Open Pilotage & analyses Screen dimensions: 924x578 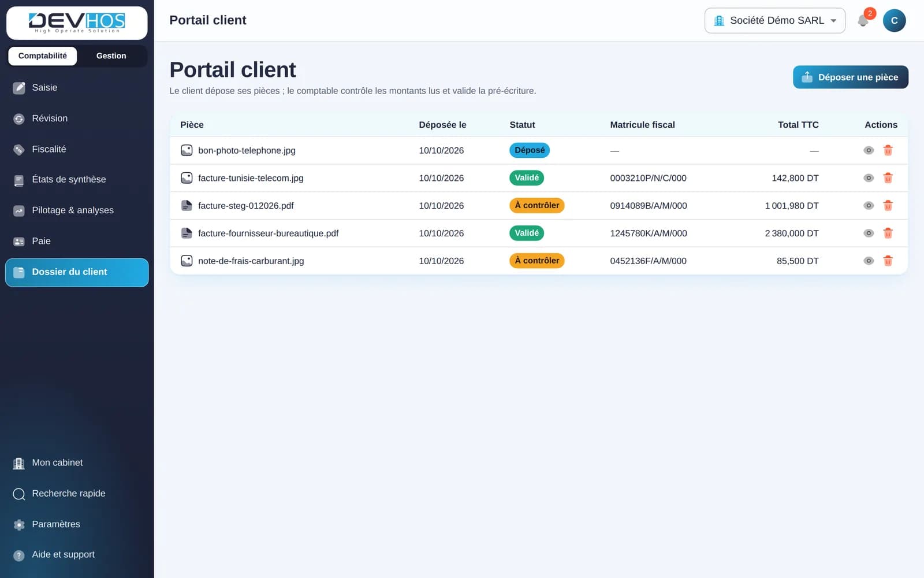click(77, 210)
